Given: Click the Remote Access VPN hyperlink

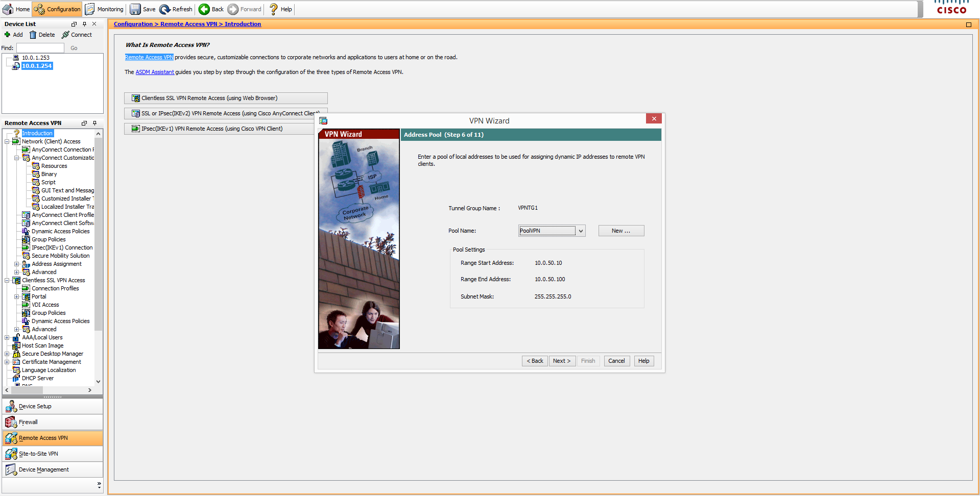Looking at the screenshot, I should [x=149, y=57].
